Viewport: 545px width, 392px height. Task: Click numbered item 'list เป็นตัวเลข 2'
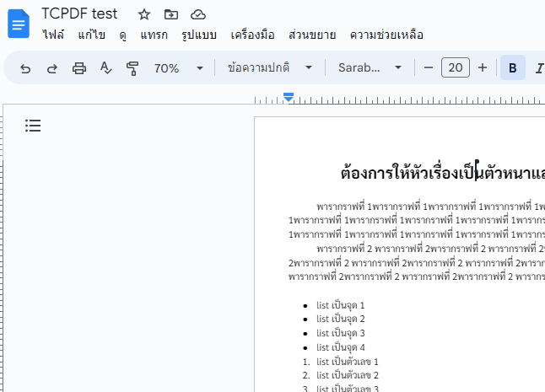348,375
